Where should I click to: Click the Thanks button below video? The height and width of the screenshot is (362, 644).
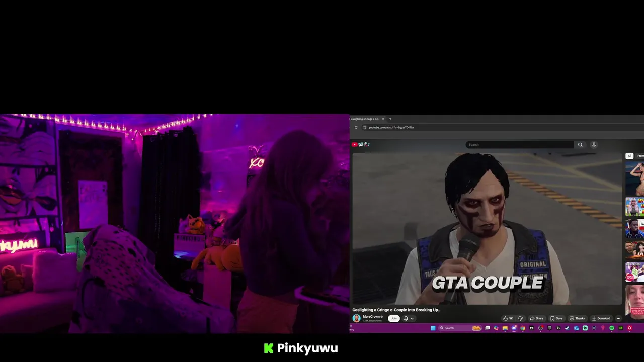577,318
